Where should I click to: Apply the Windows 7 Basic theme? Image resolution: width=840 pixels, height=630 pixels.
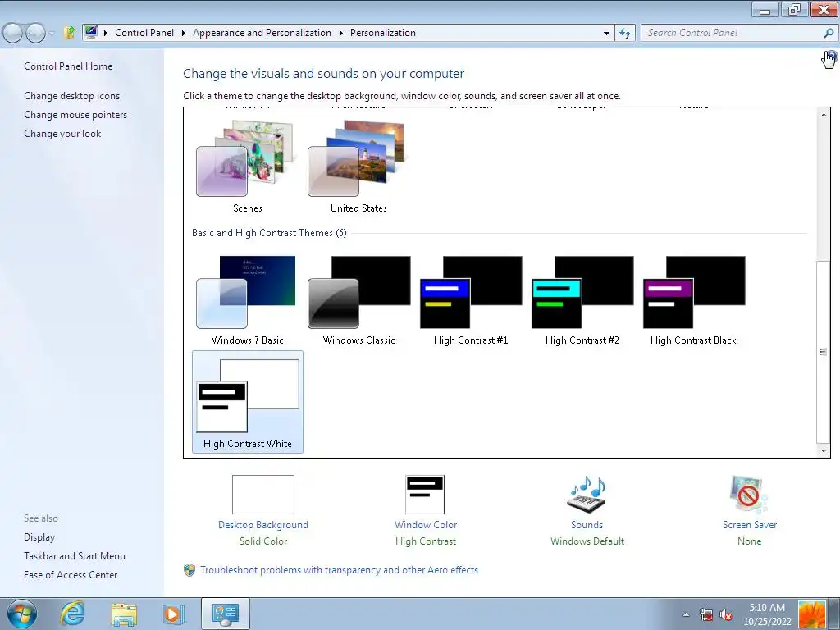(x=247, y=300)
